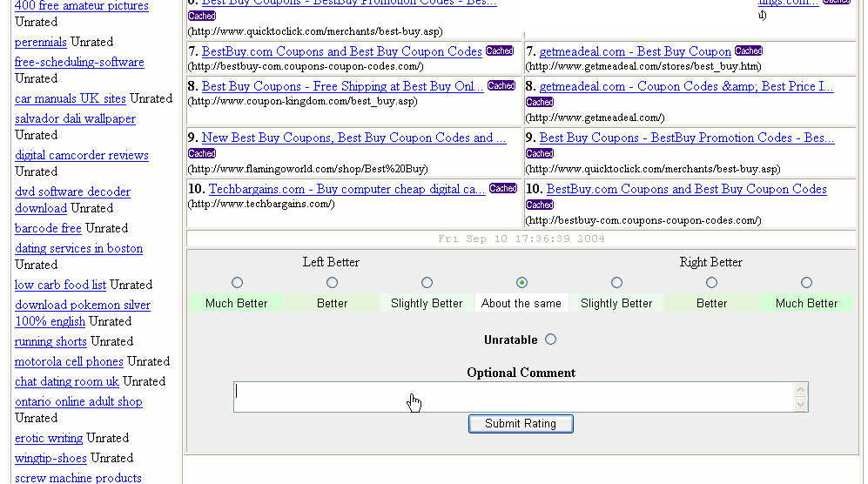Select the left 'Much Better' radio button
The image size is (868, 484).
pyautogui.click(x=237, y=283)
